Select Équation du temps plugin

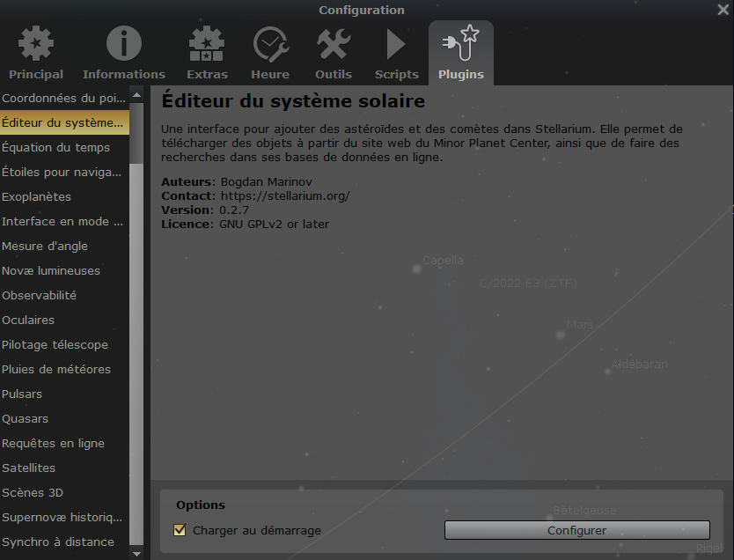pos(55,147)
